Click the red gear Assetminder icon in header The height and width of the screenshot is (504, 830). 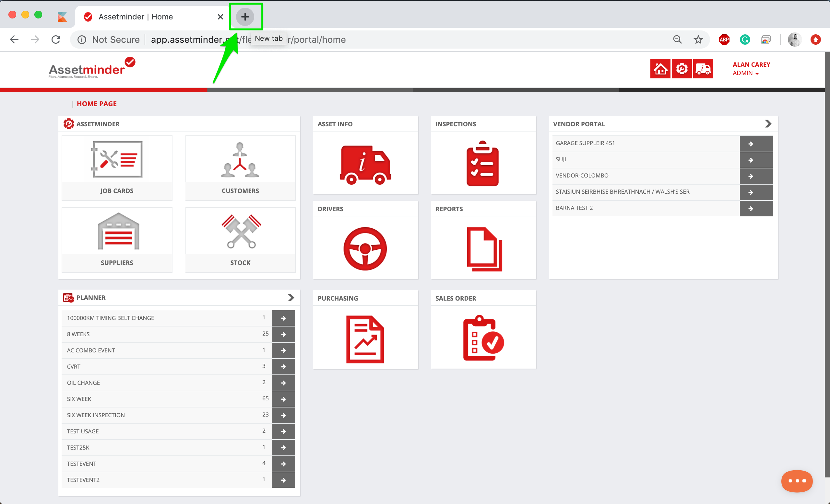coord(682,69)
